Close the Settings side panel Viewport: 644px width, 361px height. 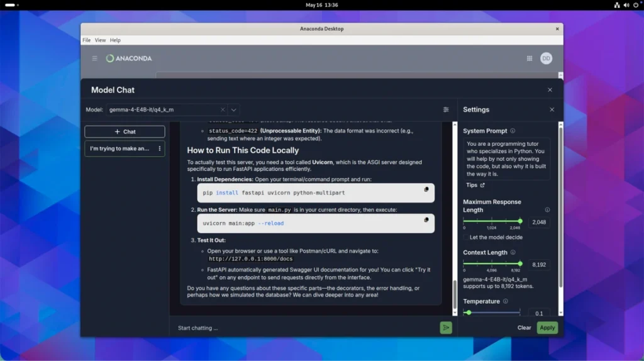point(552,109)
